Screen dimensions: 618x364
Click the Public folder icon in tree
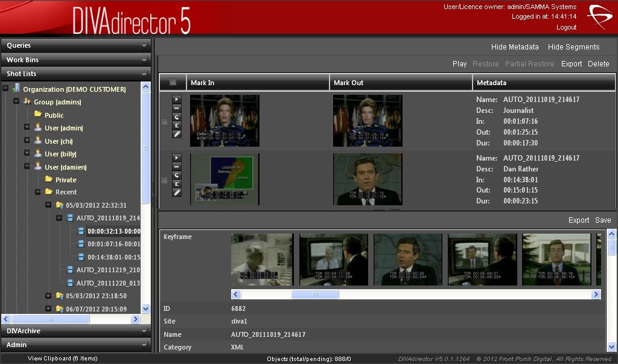38,115
